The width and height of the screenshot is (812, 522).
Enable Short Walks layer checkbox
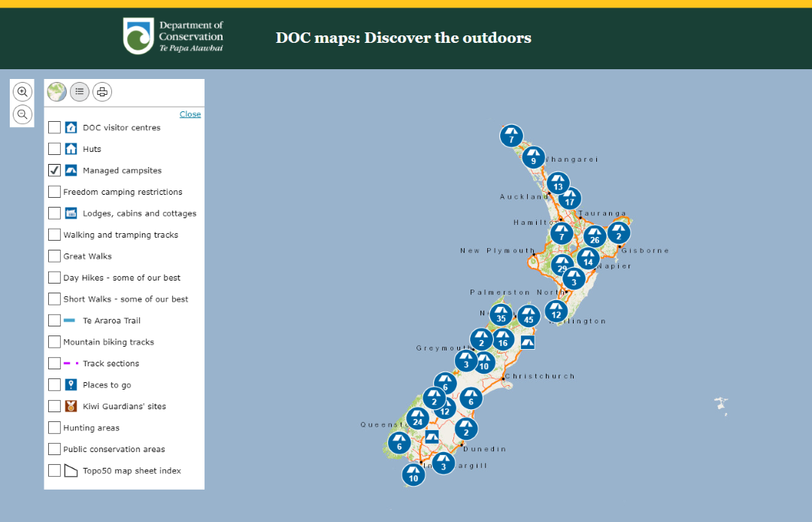tap(54, 299)
